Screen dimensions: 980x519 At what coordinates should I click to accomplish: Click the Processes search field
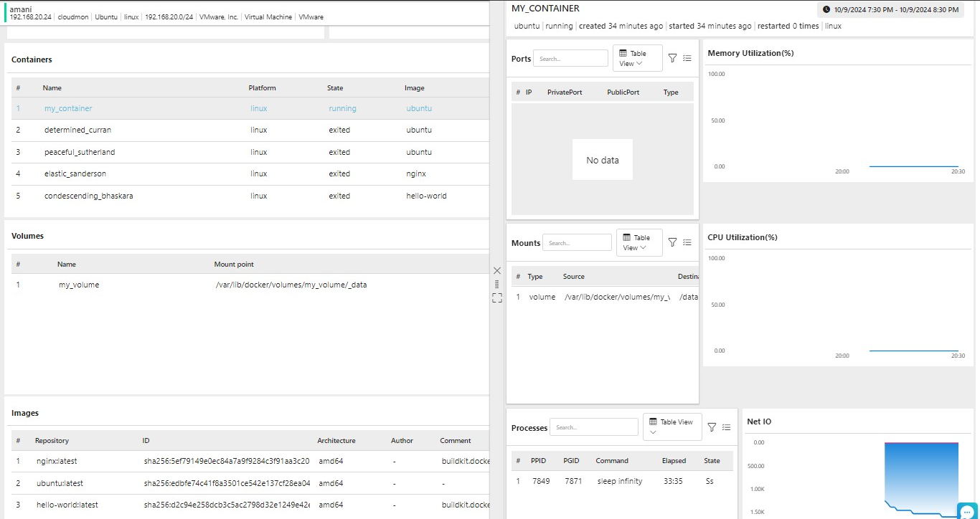pos(593,427)
